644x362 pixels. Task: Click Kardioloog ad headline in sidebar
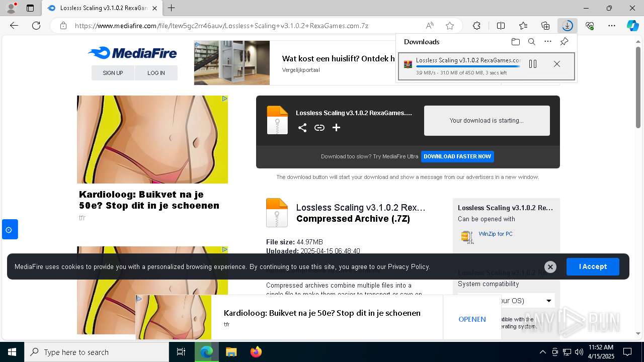click(149, 200)
